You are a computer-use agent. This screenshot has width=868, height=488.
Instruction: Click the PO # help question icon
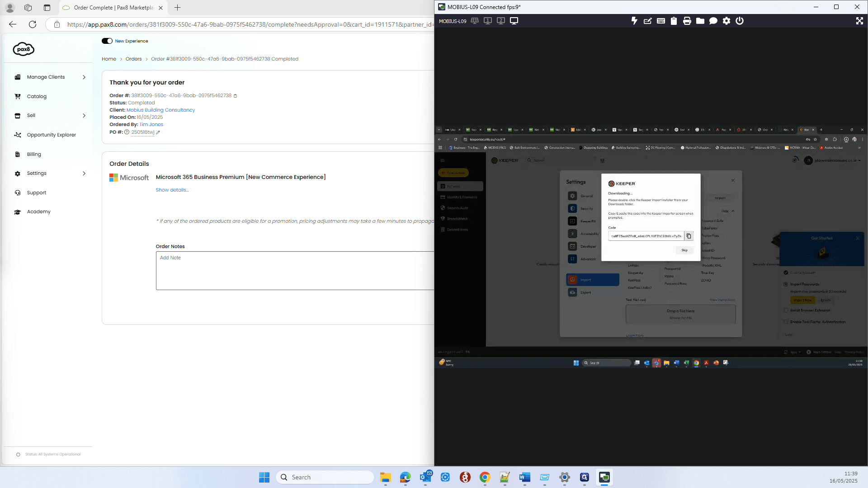click(x=127, y=132)
